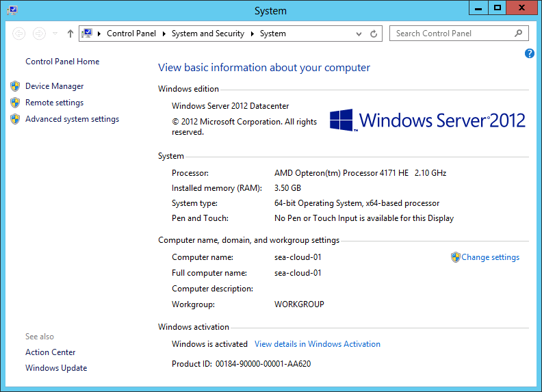Click the AMD Opteron processor value
The height and width of the screenshot is (392, 542).
[360, 173]
